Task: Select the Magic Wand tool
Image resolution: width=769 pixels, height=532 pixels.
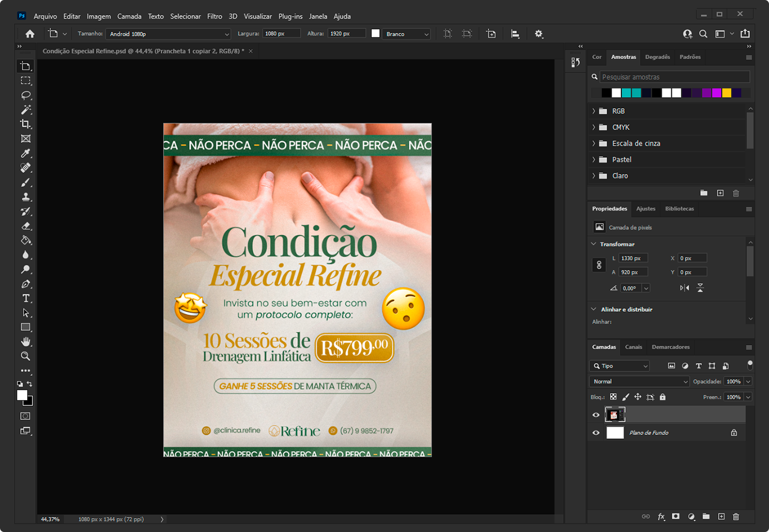Action: [25, 110]
